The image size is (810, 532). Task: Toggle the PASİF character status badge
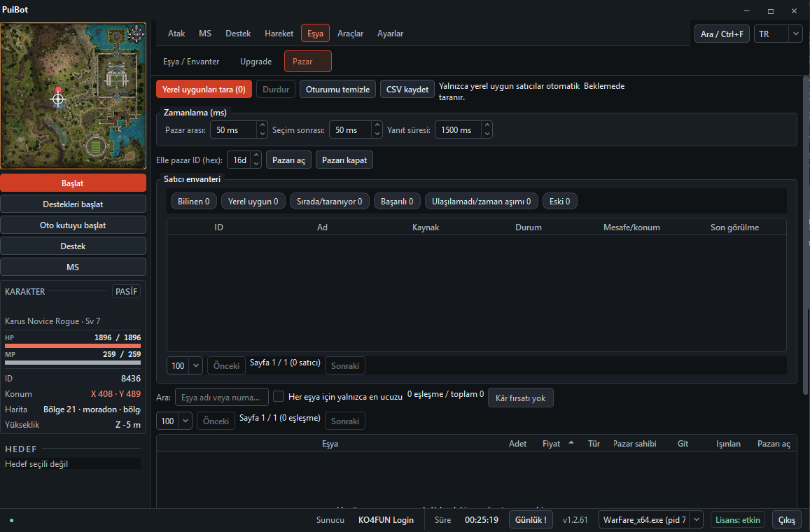pos(127,291)
